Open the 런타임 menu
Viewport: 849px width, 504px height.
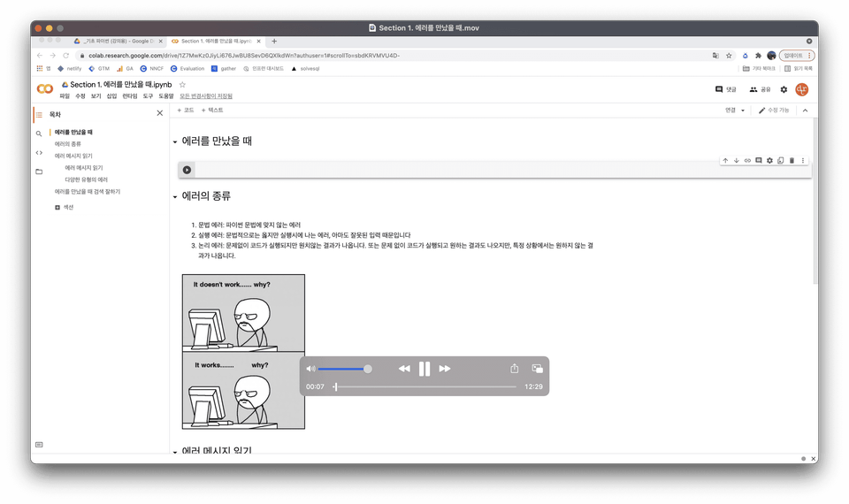pos(130,95)
